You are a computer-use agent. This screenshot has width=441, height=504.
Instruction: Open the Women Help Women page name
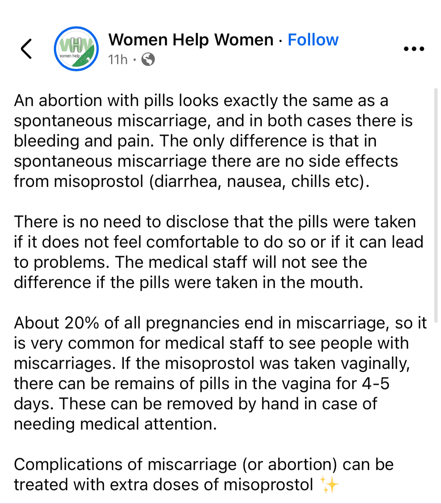(x=191, y=40)
